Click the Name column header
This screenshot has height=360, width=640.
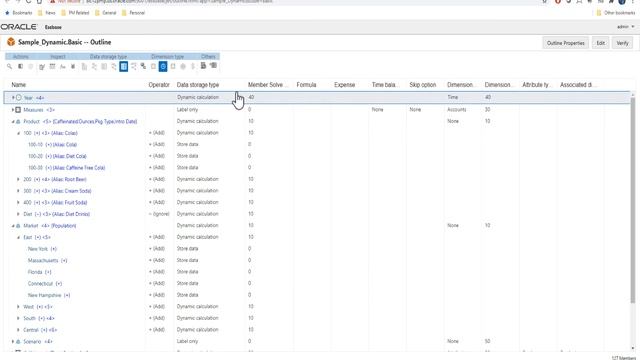click(19, 84)
